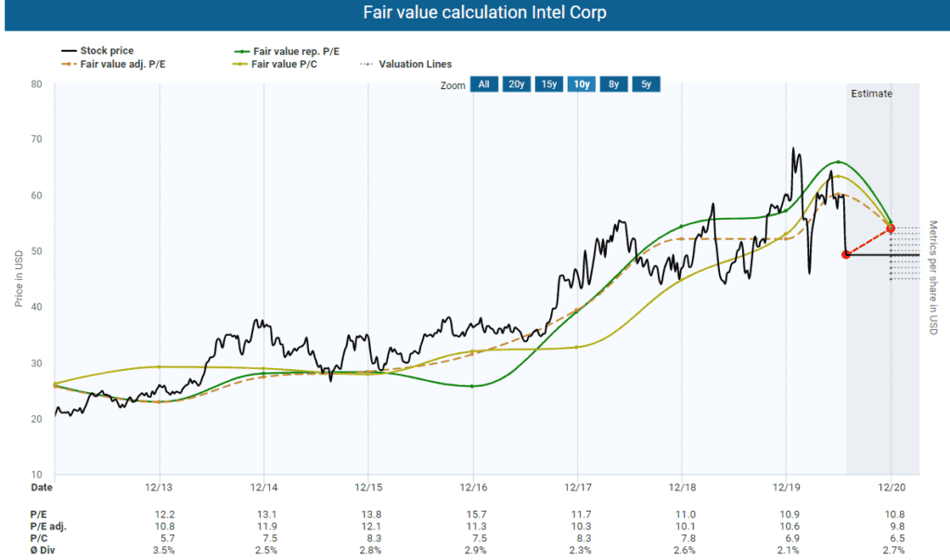Screen dimensions: 950x560
Task: Click the P/E value 15.7 for 12/16
Action: click(477, 515)
